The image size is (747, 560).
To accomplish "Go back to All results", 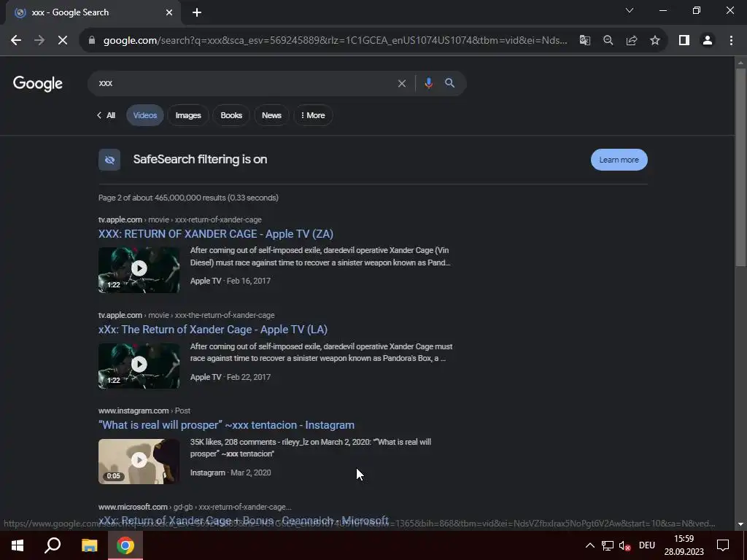I will coord(107,115).
